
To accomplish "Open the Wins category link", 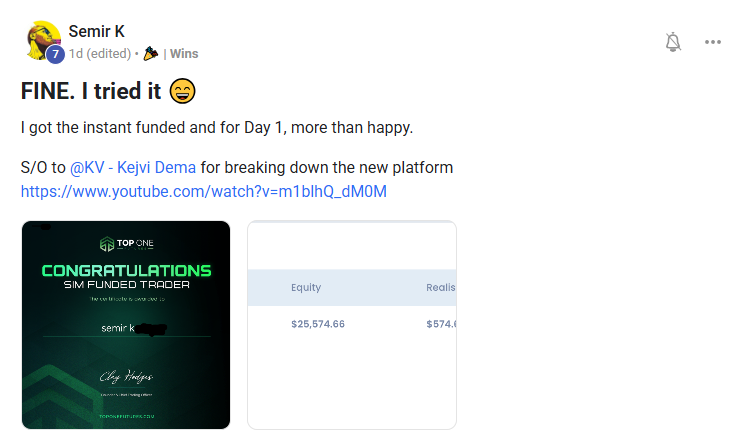I will click(x=182, y=53).
